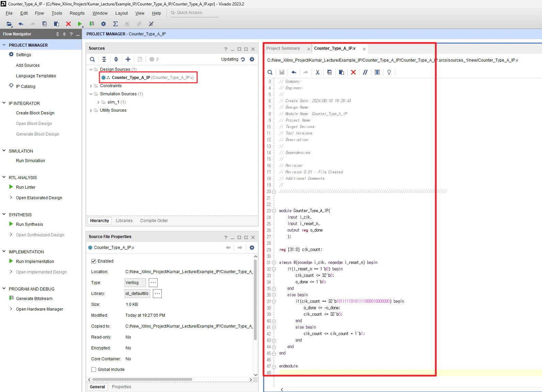Collapse the Design Sources tree node
This screenshot has height=392, width=542.
[x=91, y=69]
